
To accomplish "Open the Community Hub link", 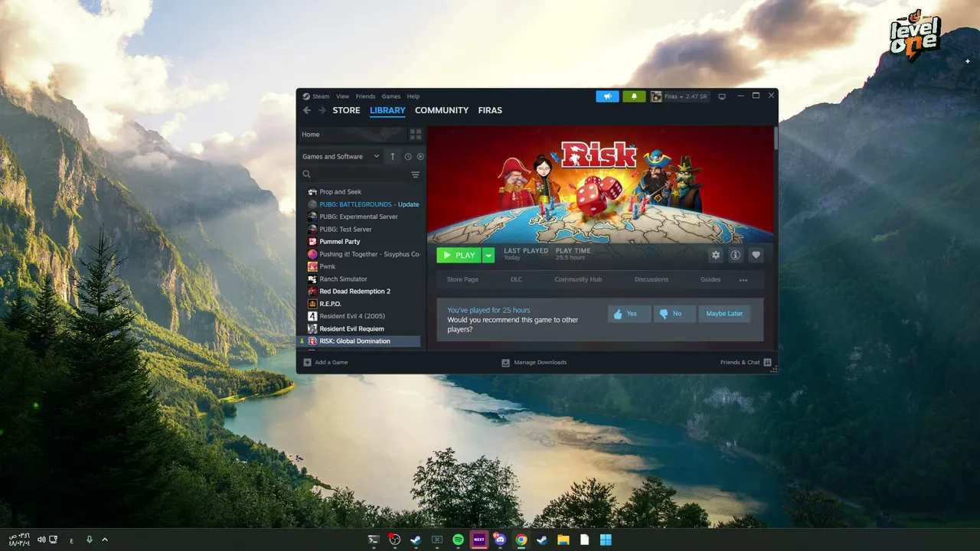I will [x=578, y=280].
